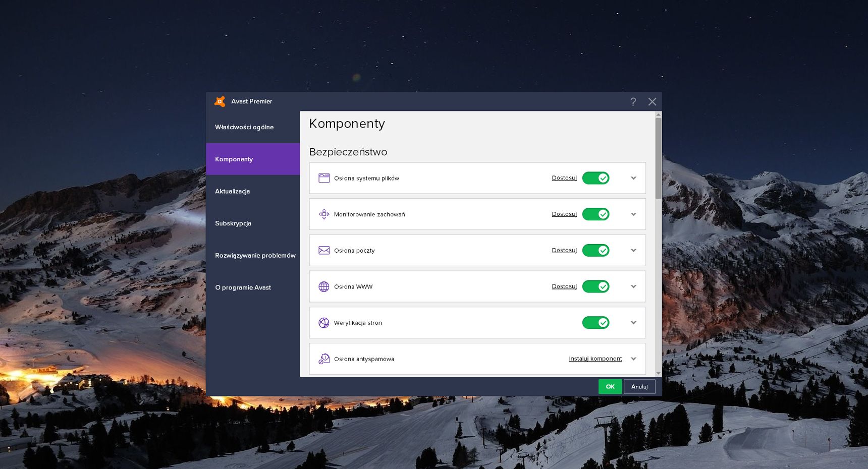Click the Osłona antyspamowa label
The width and height of the screenshot is (868, 469).
[x=364, y=359]
